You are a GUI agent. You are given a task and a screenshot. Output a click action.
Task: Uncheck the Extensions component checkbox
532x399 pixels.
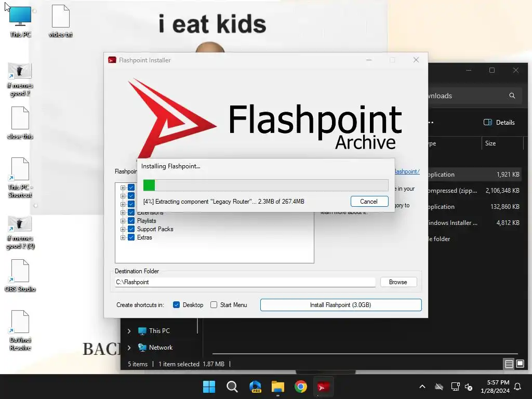(131, 212)
